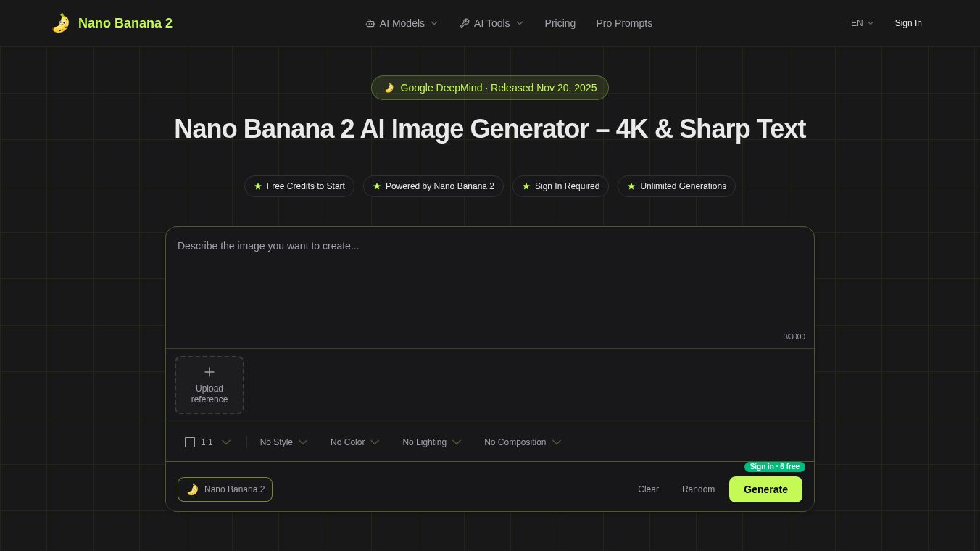The image size is (980, 551).
Task: Click the Generate button
Action: (x=765, y=489)
